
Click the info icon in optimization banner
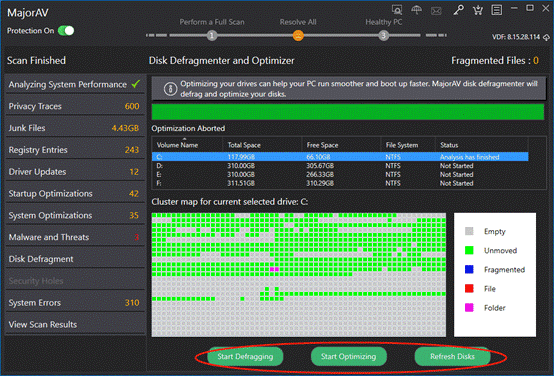(x=170, y=89)
